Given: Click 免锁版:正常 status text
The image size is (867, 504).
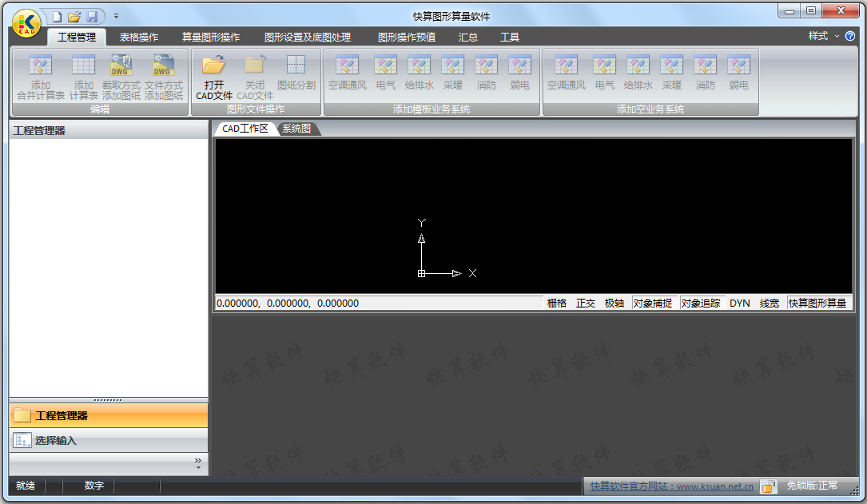Looking at the screenshot, I should (x=812, y=486).
